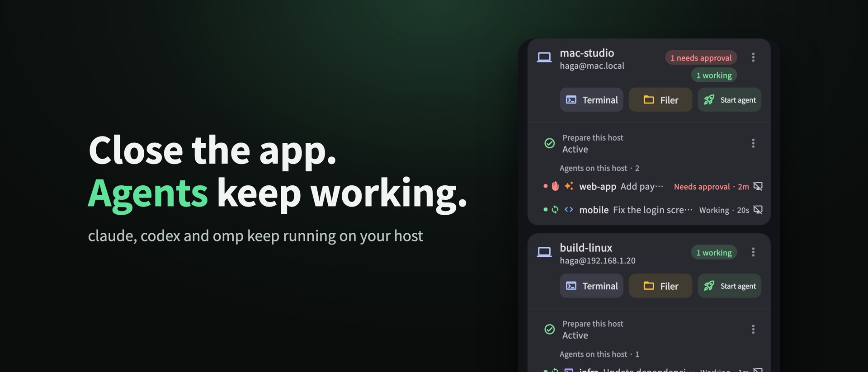868x372 pixels.
Task: Open Terminal for the mac-studio host
Action: click(x=591, y=100)
